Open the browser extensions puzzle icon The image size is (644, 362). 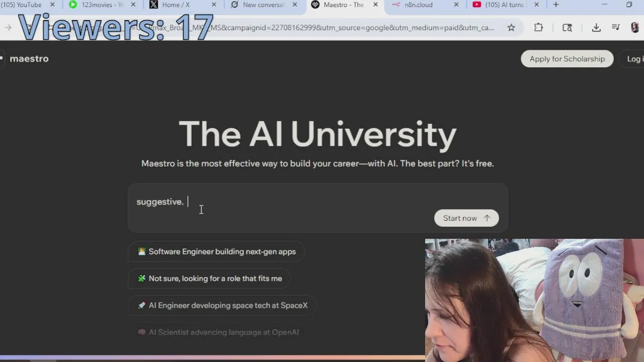click(538, 28)
